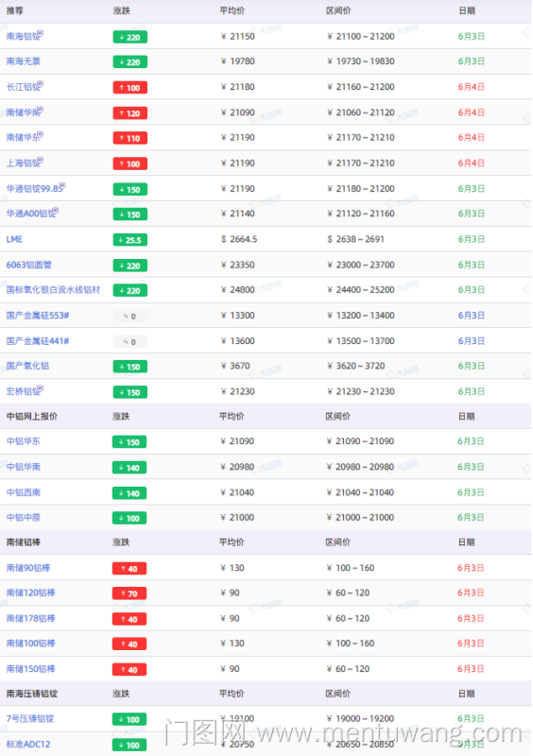Viewport: 533px width, 756px height.
Task: Click the grey 0 change badge for 国产金属硅441#
Action: tap(130, 342)
